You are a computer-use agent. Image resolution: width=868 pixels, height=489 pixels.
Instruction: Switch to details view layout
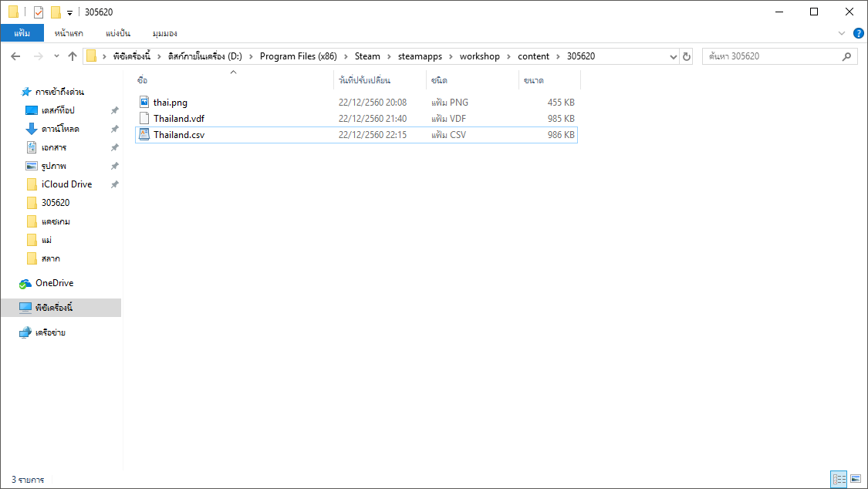point(839,479)
